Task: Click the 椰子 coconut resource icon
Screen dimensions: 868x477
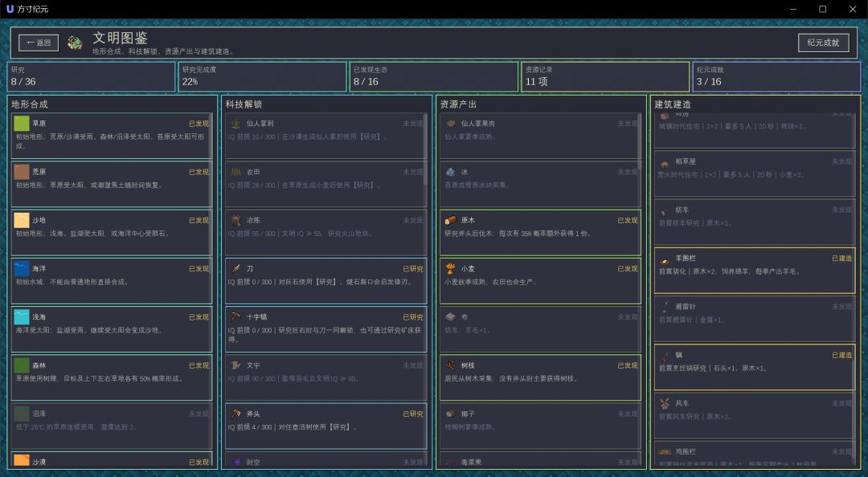Action: (x=451, y=414)
